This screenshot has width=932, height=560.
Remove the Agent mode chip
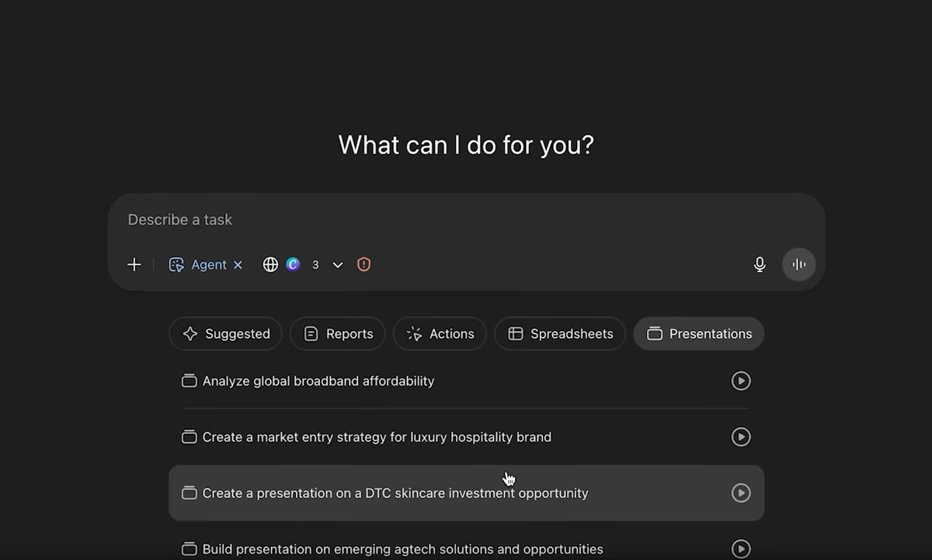[238, 265]
